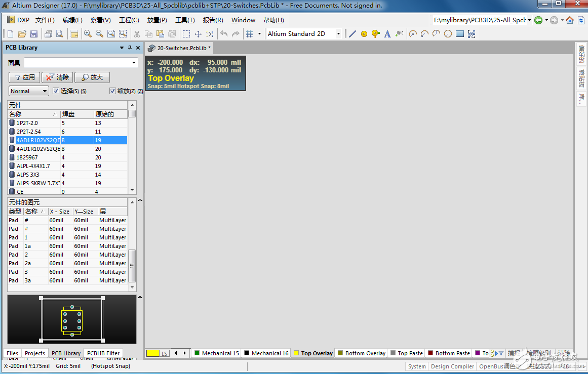Click the Redo arrow icon
This screenshot has width=588, height=374.
point(236,34)
